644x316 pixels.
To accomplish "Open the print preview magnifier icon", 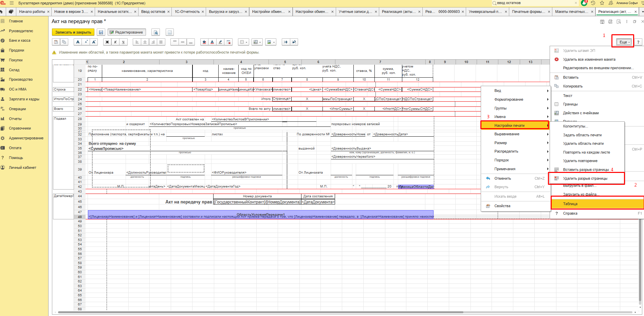I will click(x=156, y=32).
